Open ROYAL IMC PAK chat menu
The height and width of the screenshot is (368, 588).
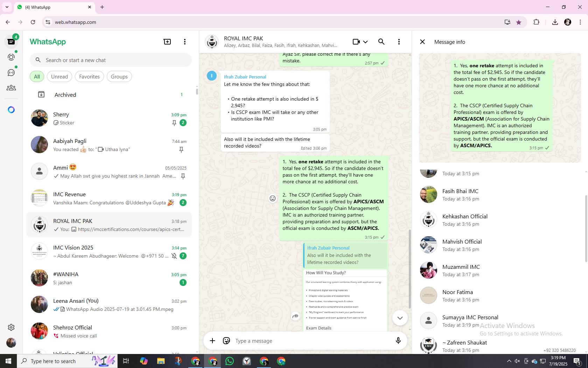[399, 42]
